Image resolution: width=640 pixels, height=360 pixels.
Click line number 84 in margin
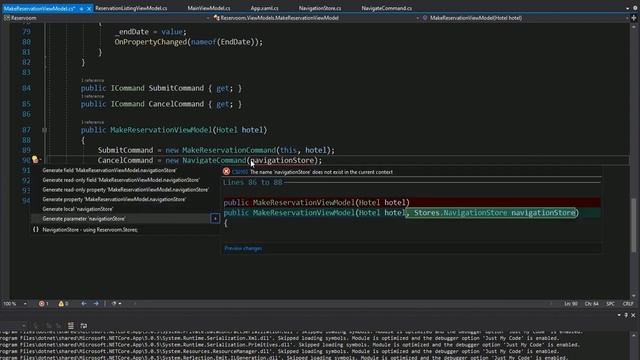pos(27,88)
